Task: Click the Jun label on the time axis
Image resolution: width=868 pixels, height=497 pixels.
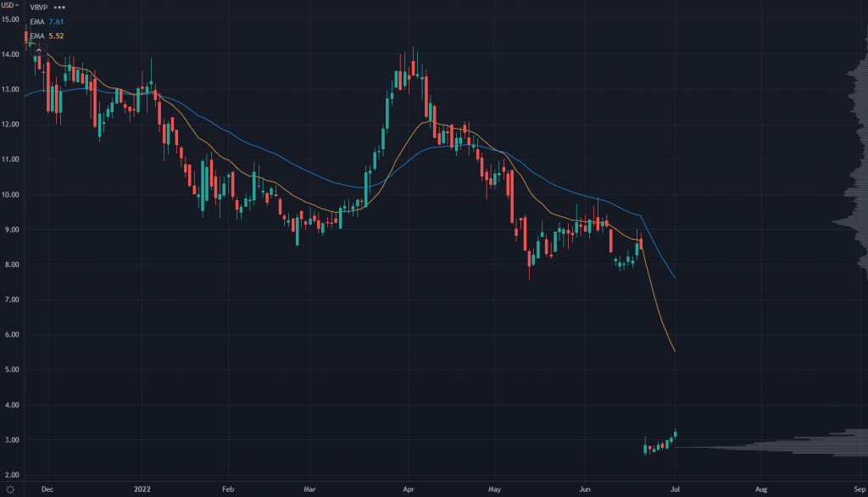Action: click(585, 489)
